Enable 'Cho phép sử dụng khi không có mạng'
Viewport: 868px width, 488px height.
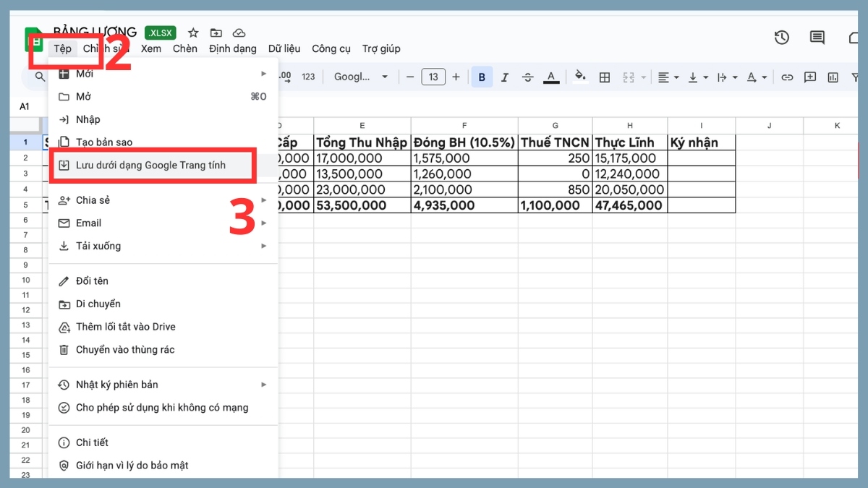tap(163, 408)
